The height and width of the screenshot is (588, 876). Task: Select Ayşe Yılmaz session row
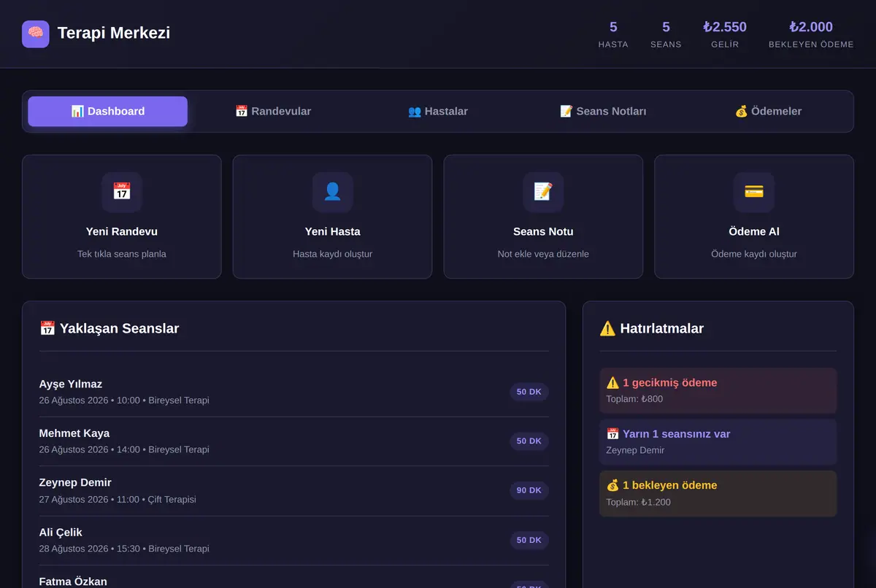click(x=294, y=392)
